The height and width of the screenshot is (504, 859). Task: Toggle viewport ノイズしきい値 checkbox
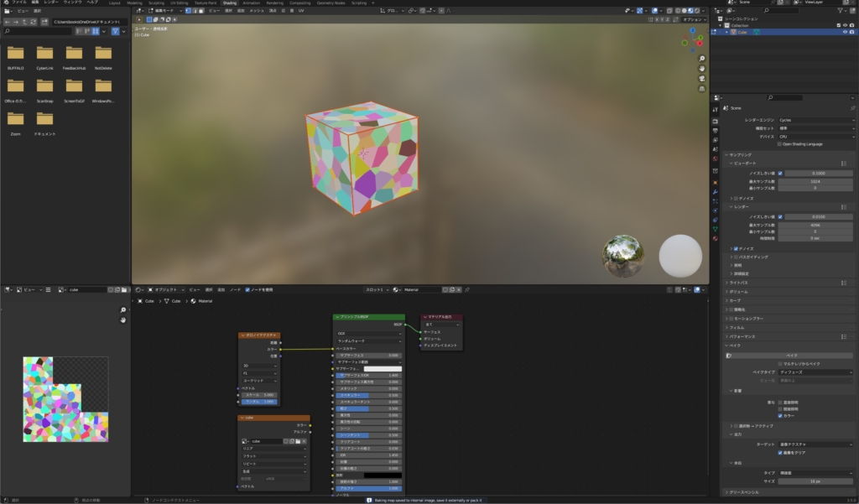[x=780, y=173]
